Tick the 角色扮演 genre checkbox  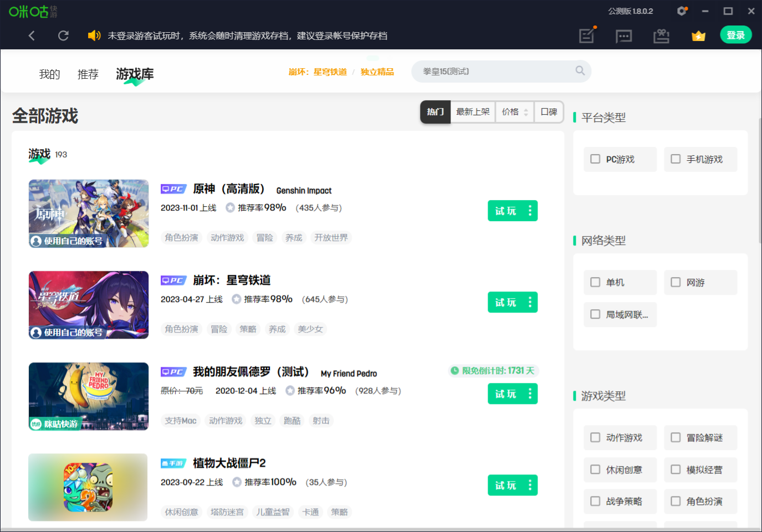pyautogui.click(x=676, y=502)
